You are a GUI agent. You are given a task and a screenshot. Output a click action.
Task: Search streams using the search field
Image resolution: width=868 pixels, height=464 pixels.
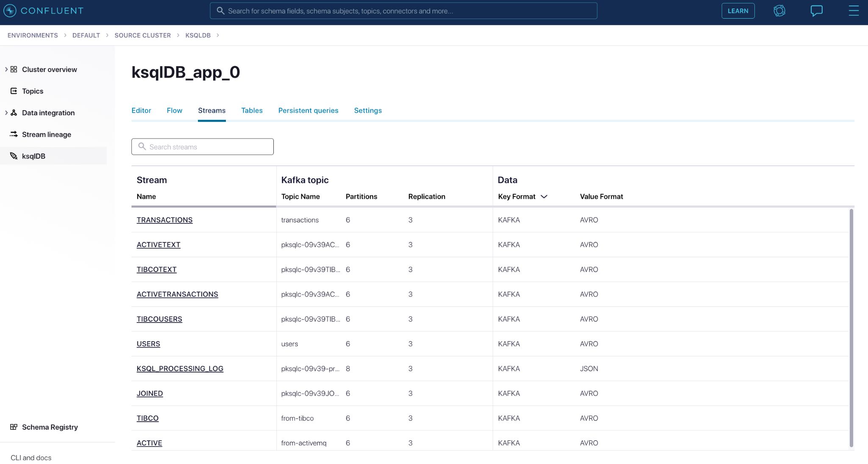[202, 147]
